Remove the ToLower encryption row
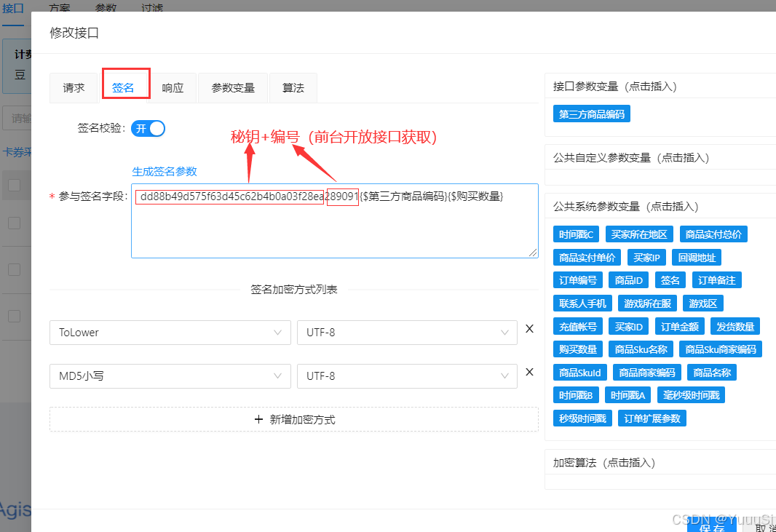 pyautogui.click(x=529, y=329)
